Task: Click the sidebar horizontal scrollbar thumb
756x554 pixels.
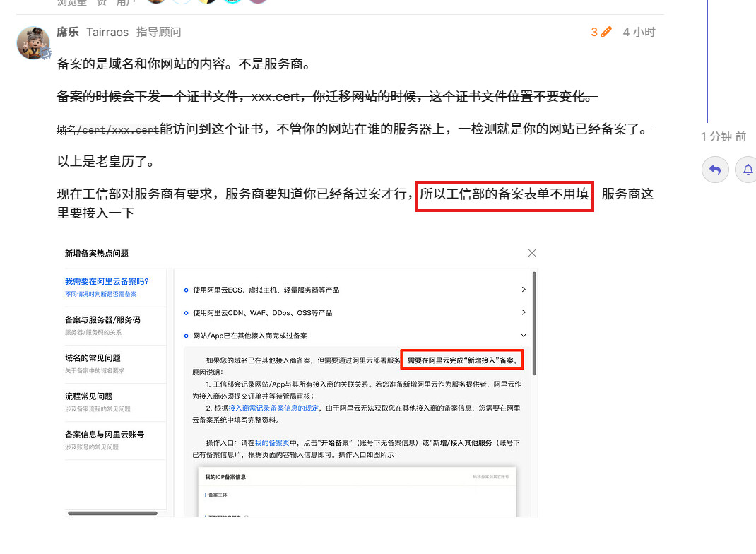Action: tap(113, 513)
